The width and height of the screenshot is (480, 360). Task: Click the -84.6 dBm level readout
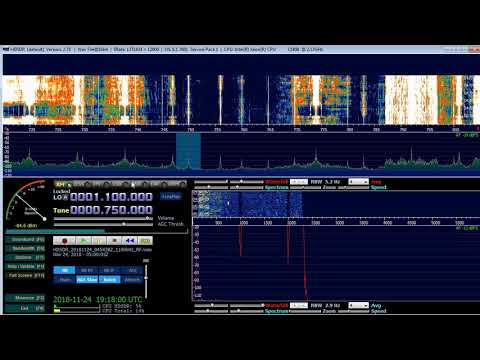27,226
